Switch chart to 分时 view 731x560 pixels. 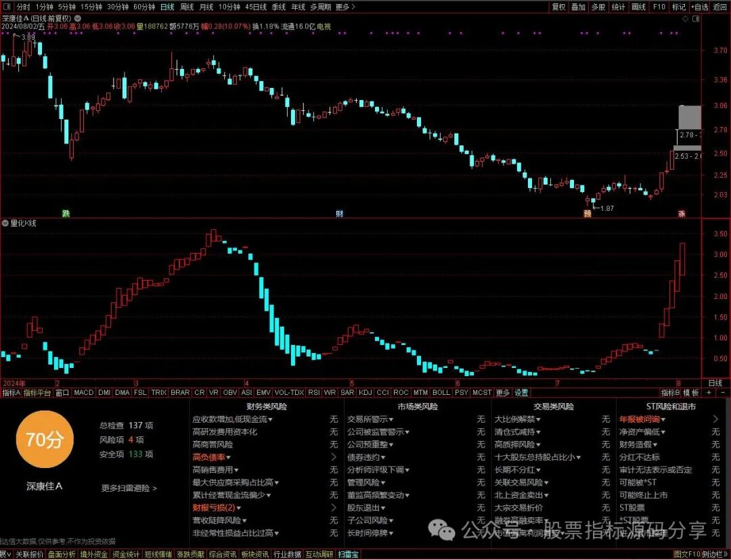pos(23,7)
